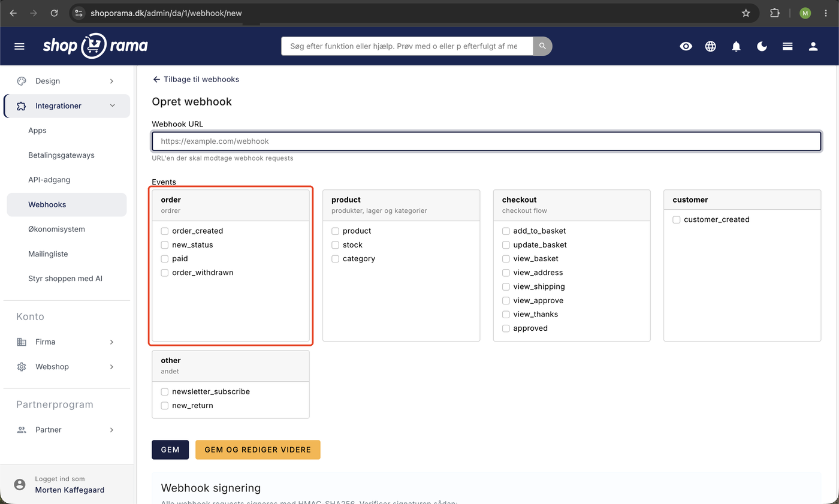Click the stacked bars icon in header
Viewport: 839px width, 504px height.
tap(787, 46)
